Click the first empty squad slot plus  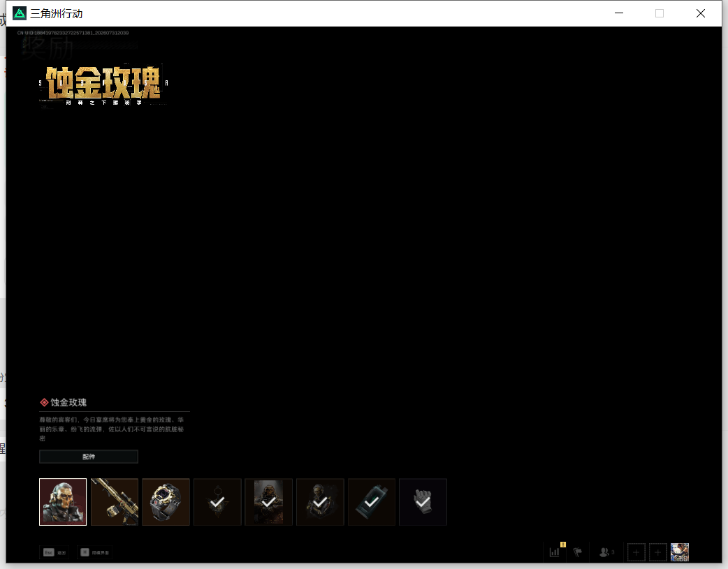(636, 552)
